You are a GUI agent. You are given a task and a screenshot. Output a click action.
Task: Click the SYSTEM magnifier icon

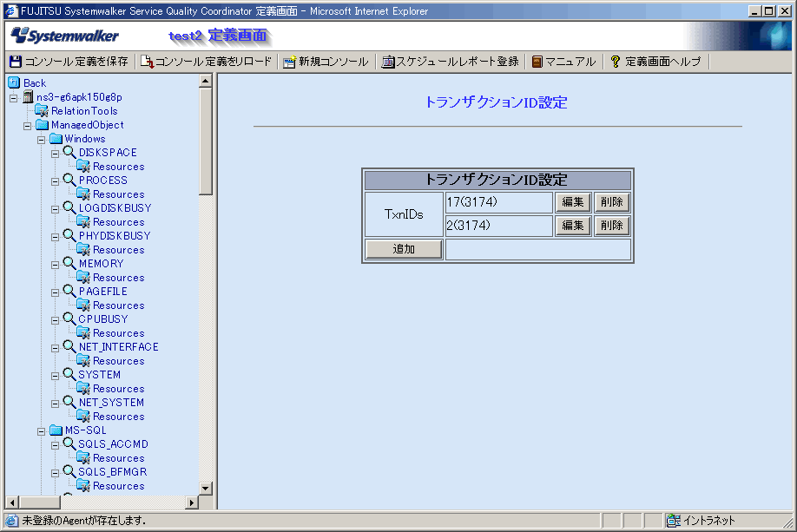pos(69,374)
